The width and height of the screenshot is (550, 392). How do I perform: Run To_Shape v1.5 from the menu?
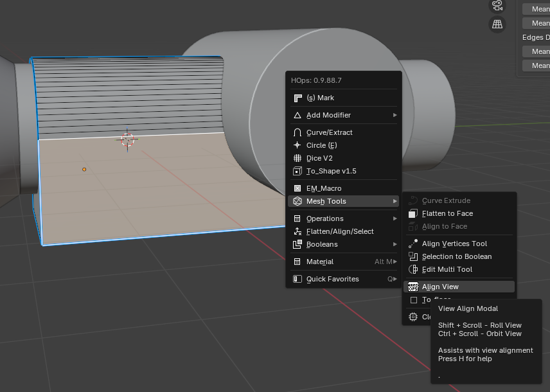click(343, 171)
